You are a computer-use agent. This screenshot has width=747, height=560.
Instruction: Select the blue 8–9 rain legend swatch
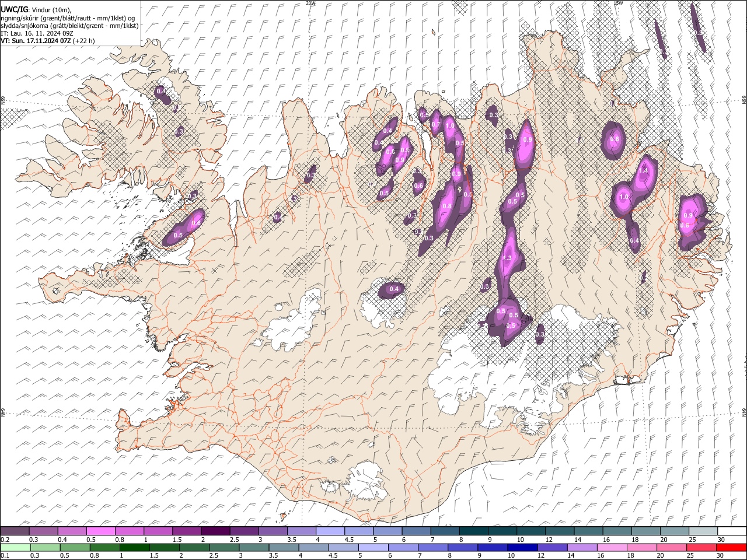[x=462, y=547]
